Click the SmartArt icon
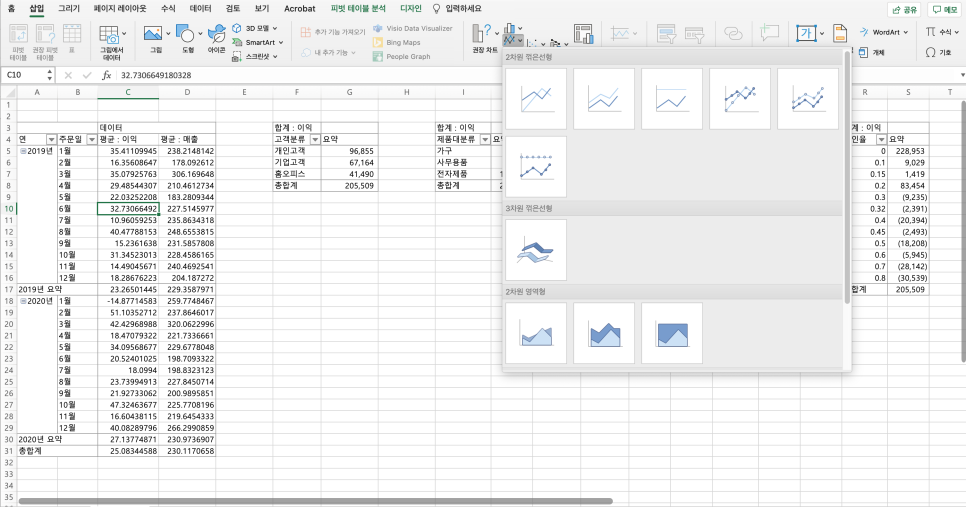The image size is (966, 507). tap(237, 43)
